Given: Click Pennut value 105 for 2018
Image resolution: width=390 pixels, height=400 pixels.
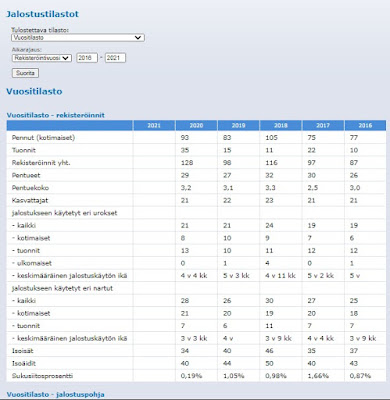Looking at the screenshot, I should pyautogui.click(x=271, y=138).
